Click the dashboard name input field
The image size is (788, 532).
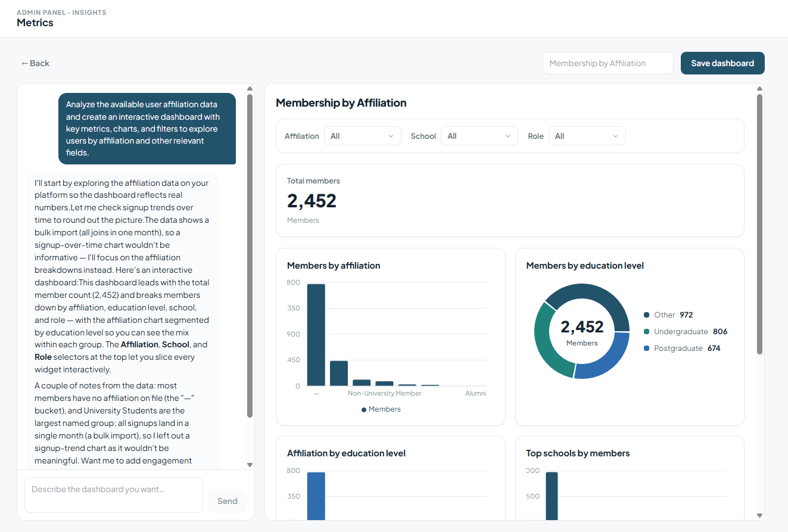608,63
